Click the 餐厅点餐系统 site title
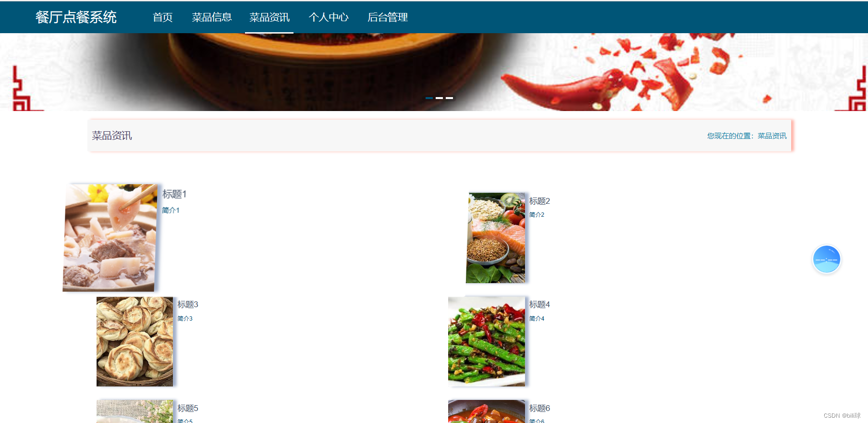Viewport: 868px width, 423px height. point(76,17)
